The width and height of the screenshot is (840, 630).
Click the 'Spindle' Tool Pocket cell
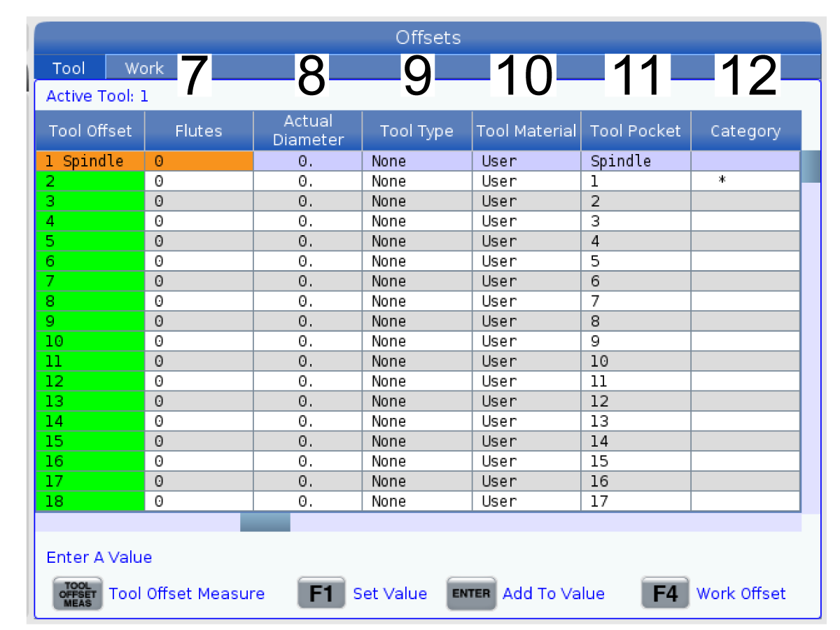coord(636,161)
